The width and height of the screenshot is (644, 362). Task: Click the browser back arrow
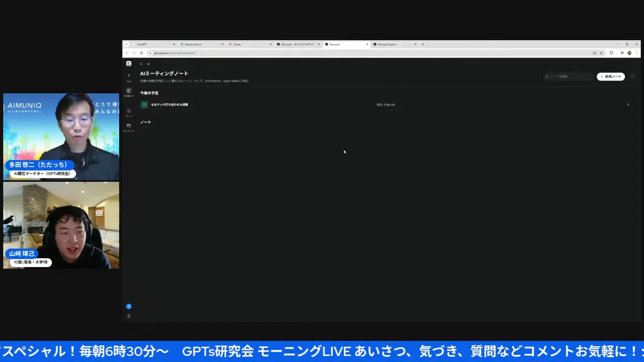point(127,53)
